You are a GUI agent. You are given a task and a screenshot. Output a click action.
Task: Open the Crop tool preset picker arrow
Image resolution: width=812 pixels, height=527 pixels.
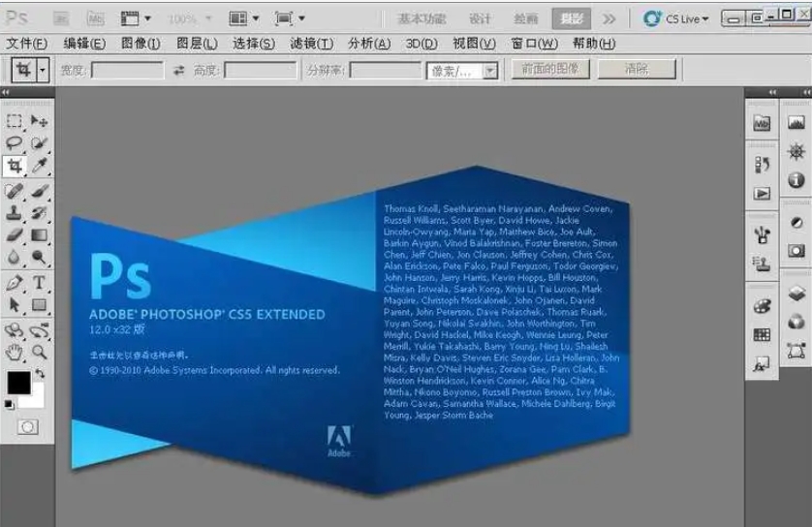(43, 70)
